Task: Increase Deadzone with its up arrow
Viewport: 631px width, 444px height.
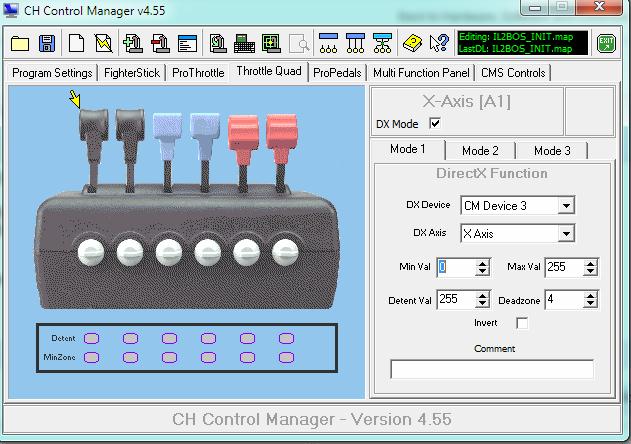Action: [590, 296]
